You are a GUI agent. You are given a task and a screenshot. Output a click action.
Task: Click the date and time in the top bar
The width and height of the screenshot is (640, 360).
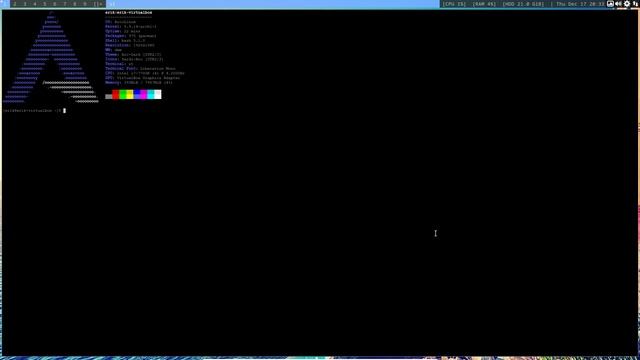click(x=580, y=4)
